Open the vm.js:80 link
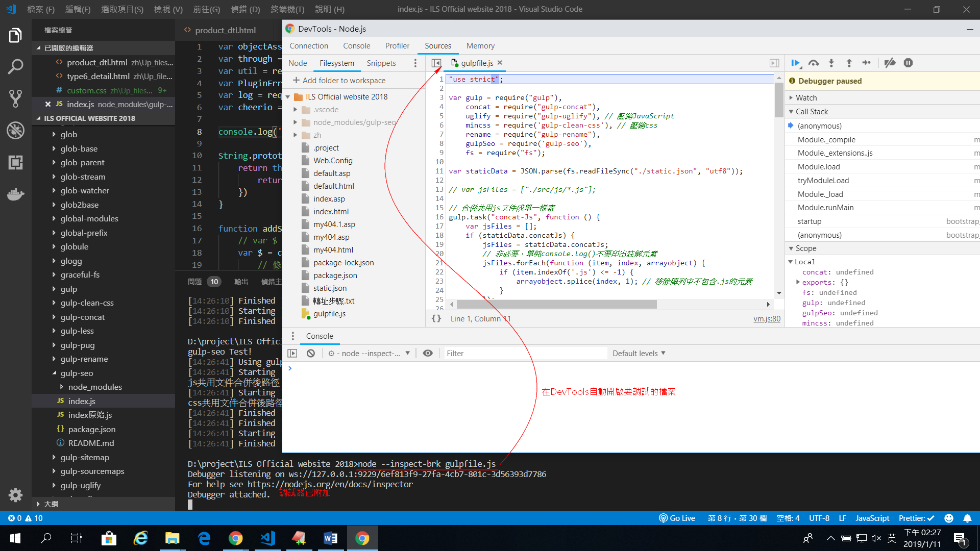 pyautogui.click(x=767, y=318)
